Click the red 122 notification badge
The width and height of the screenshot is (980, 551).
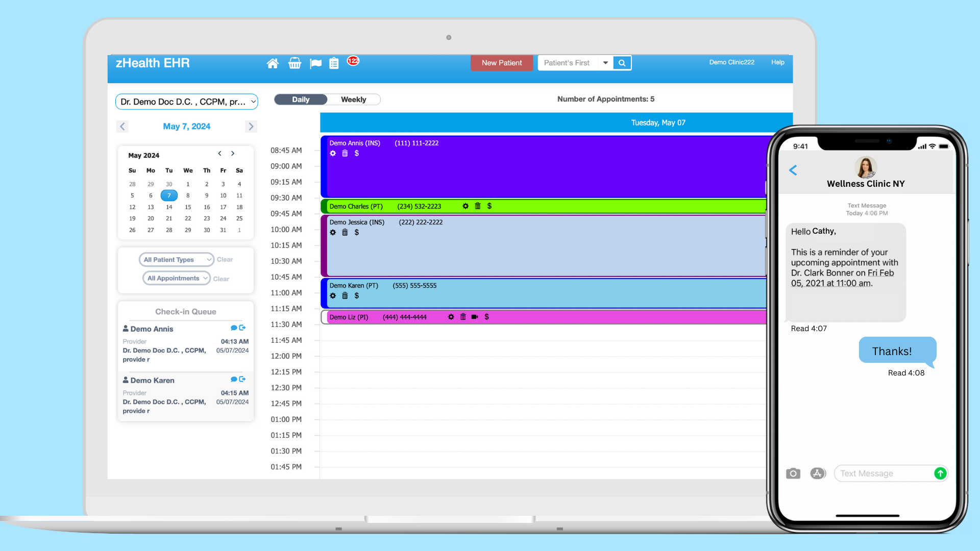coord(353,60)
